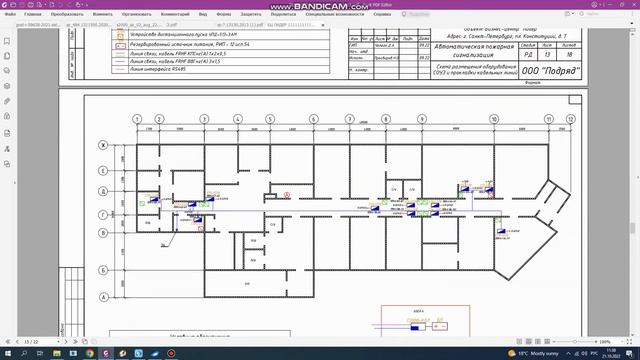Select single page view mode icon
The image size is (640, 360).
coord(519,342)
